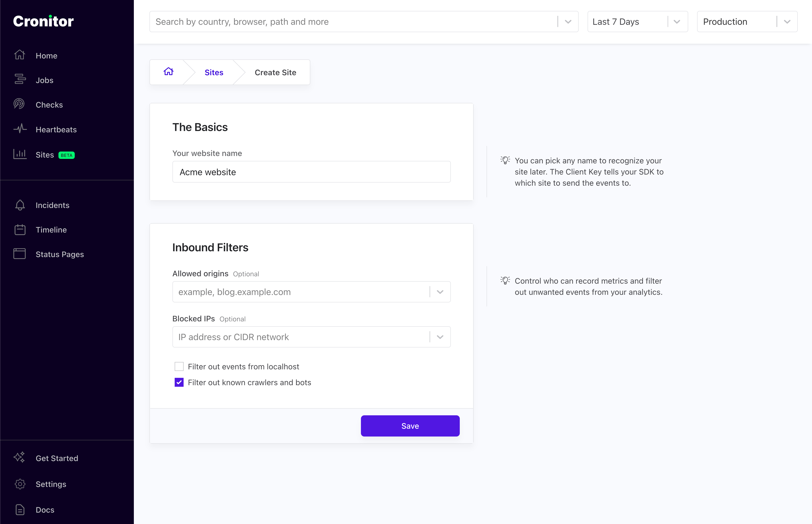Enable filter out events from localhost
This screenshot has width=812, height=524.
(x=179, y=366)
